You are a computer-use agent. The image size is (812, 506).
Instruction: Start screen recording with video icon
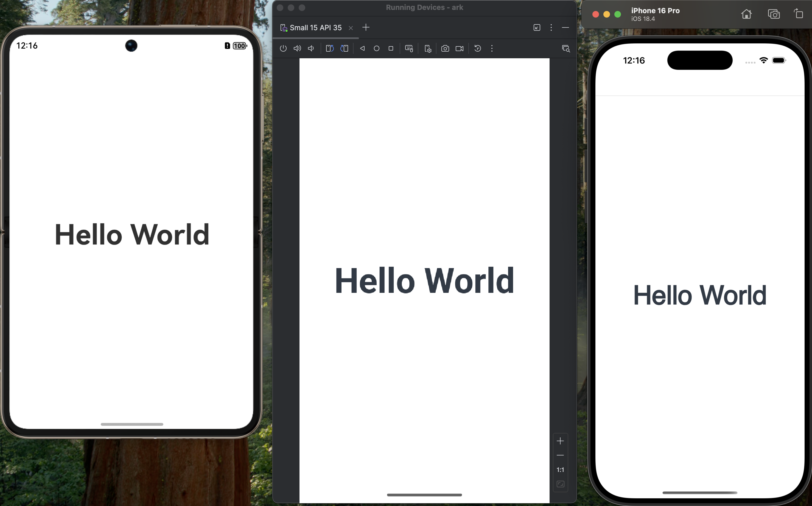(x=460, y=49)
